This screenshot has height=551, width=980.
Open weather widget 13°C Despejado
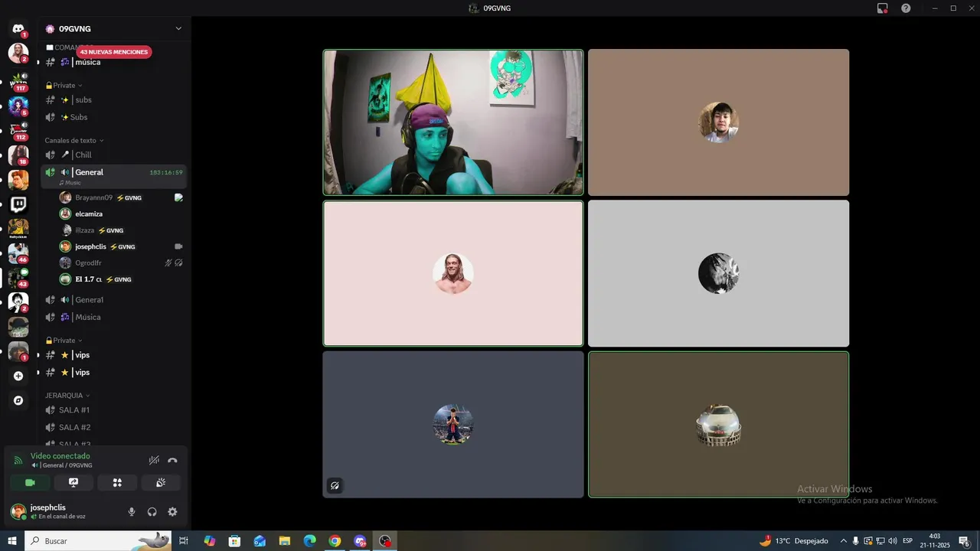tap(794, 541)
